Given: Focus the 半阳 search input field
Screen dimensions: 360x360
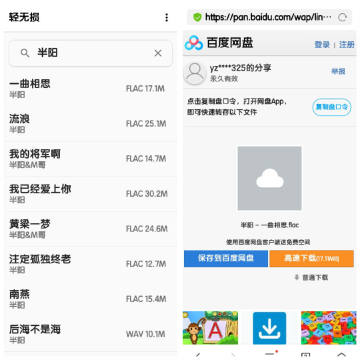Looking at the screenshot, I should coord(90,53).
